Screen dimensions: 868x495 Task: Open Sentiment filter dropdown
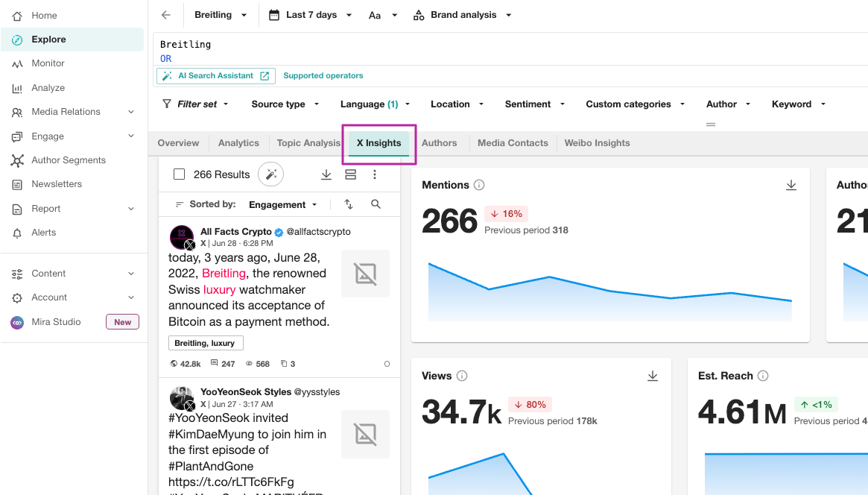(534, 104)
